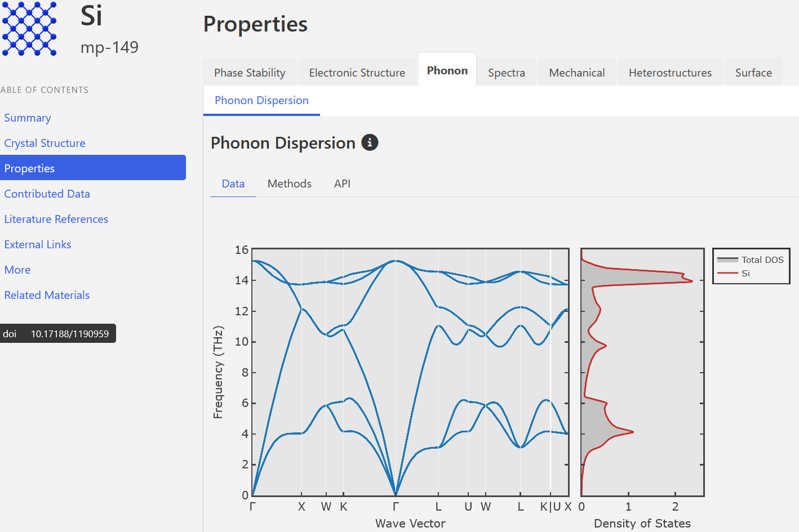Open the API tab

342,184
